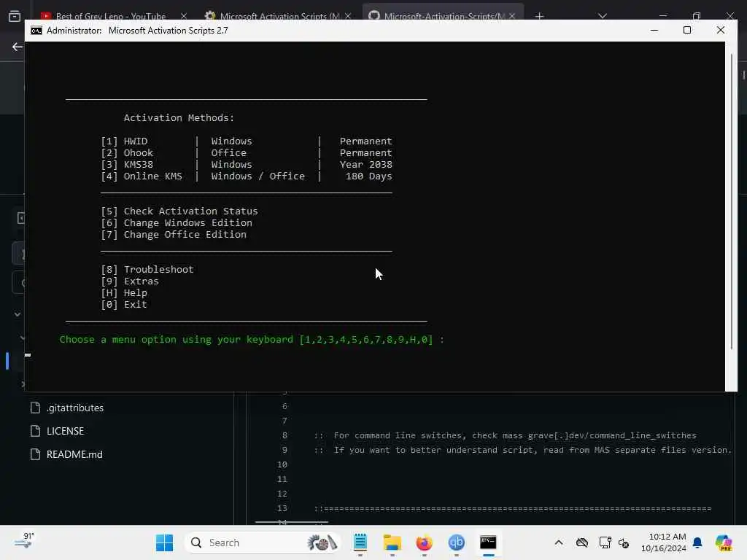This screenshot has height=560, width=747.
Task: Open the browser tab list dropdown
Action: coord(603,16)
